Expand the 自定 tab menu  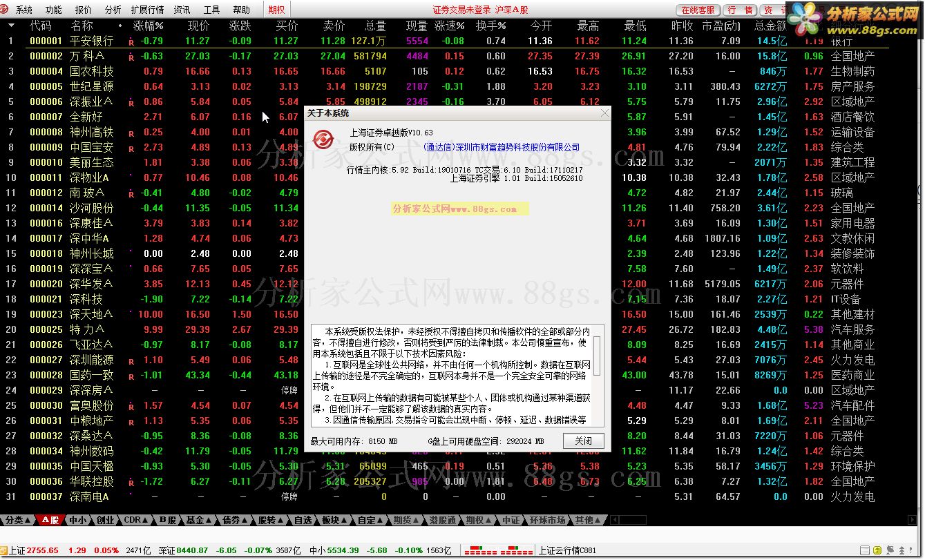click(x=380, y=520)
